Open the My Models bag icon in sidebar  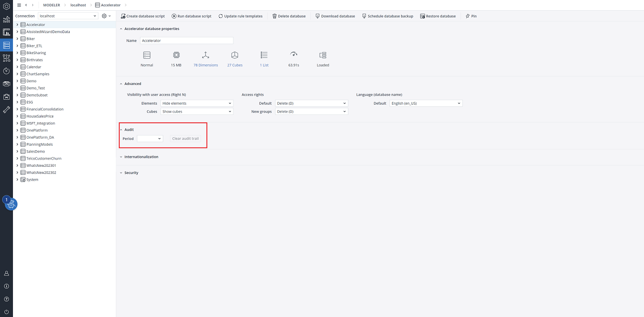[6, 97]
